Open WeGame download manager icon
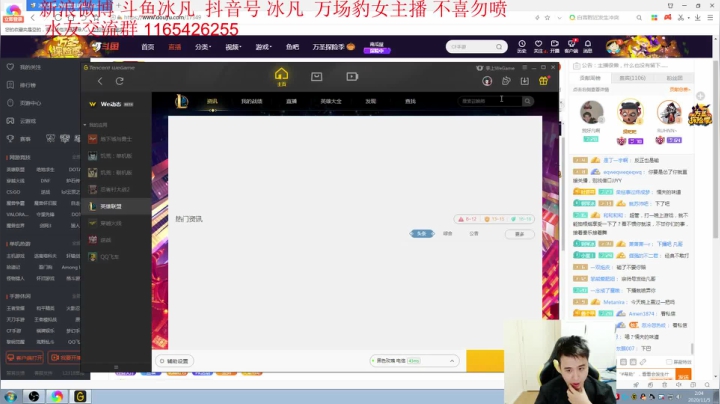This screenshot has height=404, width=720. (524, 81)
